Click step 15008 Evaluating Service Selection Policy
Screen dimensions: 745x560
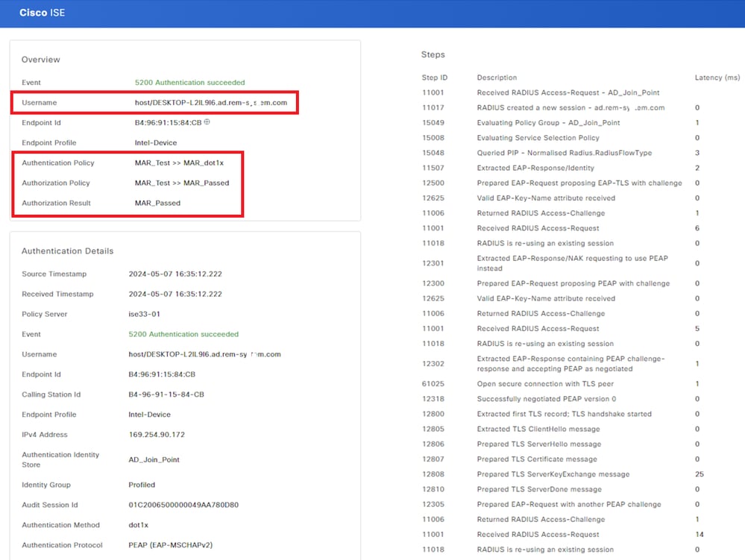point(538,138)
